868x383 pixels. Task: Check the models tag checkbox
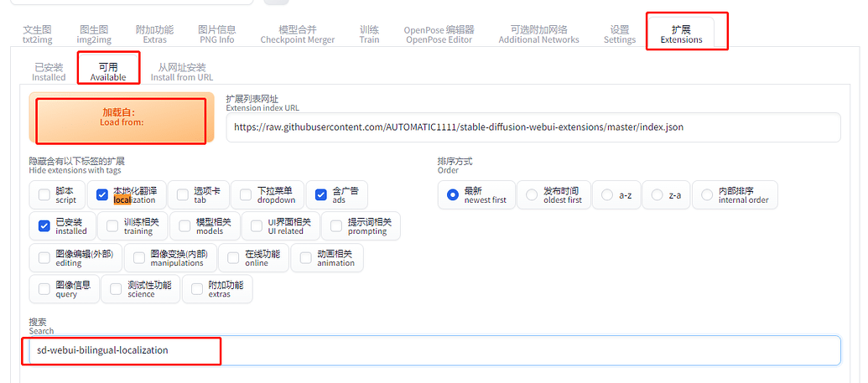pyautogui.click(x=185, y=225)
